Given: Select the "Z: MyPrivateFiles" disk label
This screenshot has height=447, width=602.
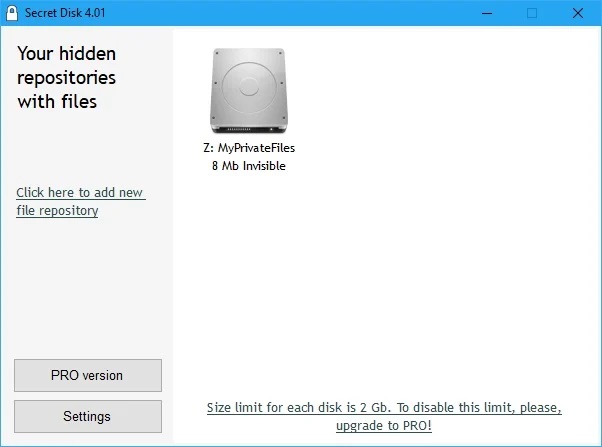Looking at the screenshot, I should click(x=248, y=147).
